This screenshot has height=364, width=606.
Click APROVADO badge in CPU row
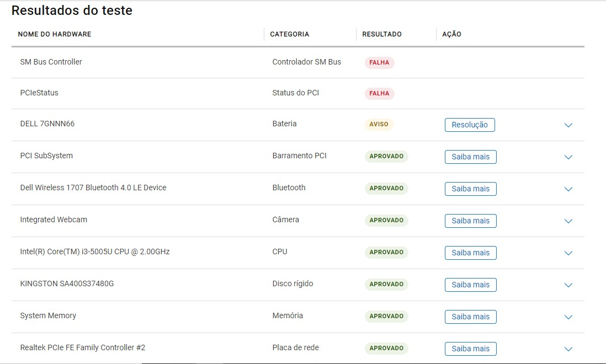click(x=386, y=253)
